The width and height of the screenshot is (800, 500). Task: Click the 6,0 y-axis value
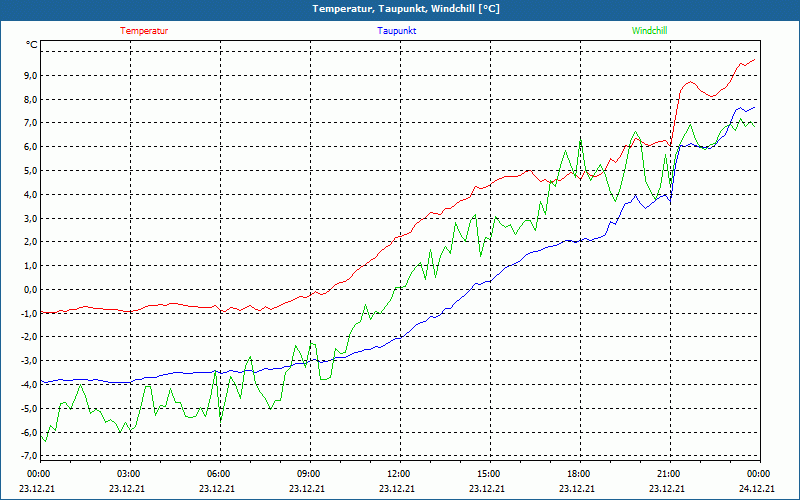31,147
